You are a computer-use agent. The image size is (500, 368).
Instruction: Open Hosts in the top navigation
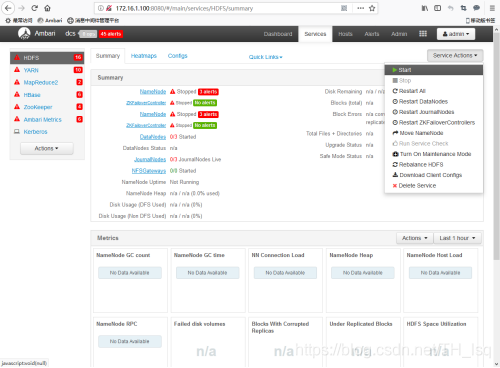345,34
